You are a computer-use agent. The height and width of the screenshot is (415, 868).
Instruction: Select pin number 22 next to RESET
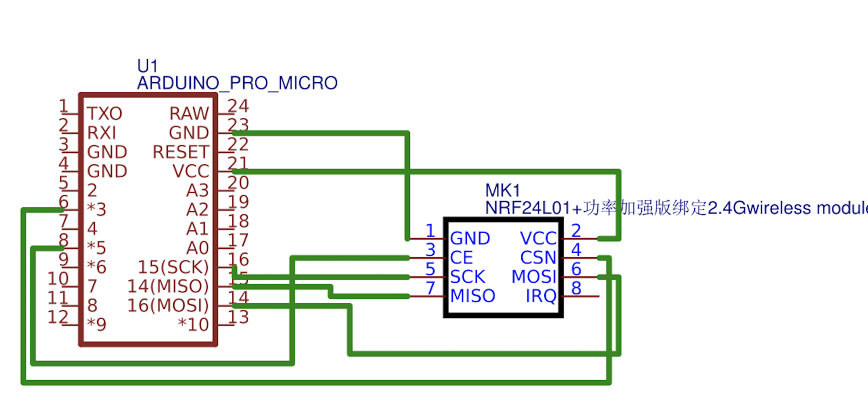[238, 144]
